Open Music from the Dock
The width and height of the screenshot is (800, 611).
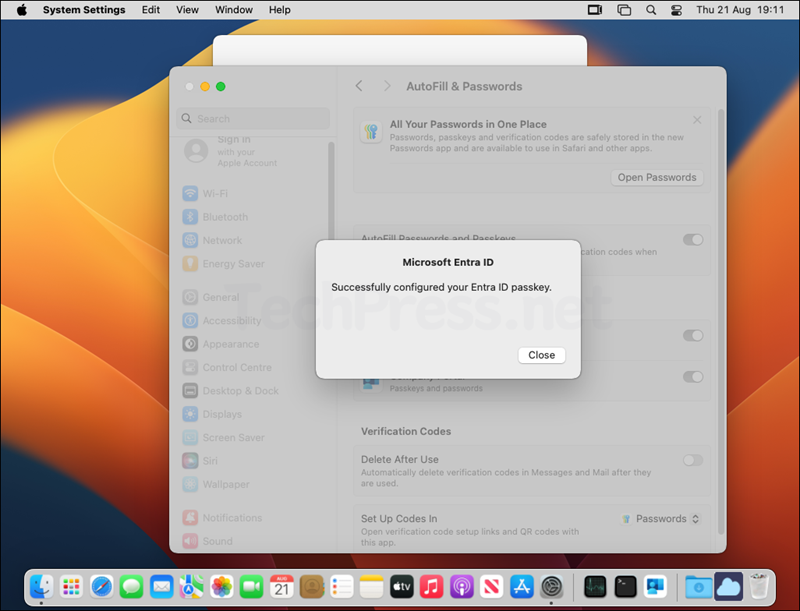point(432,587)
